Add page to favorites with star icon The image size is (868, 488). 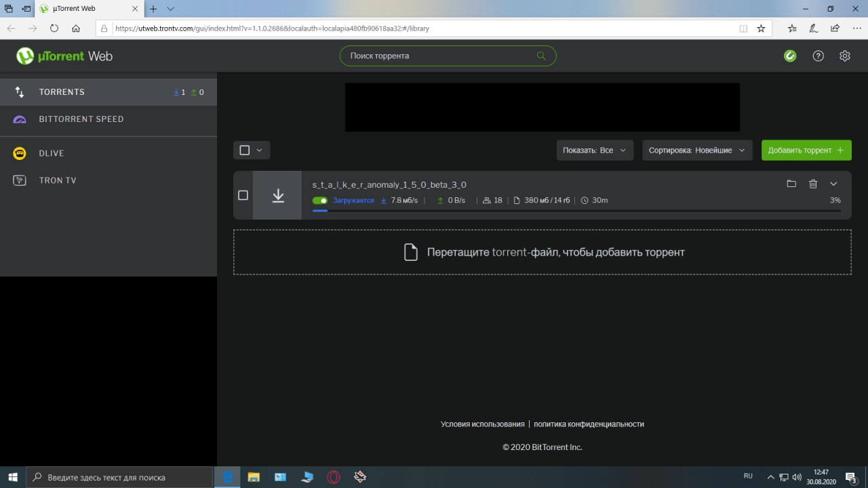point(761,28)
